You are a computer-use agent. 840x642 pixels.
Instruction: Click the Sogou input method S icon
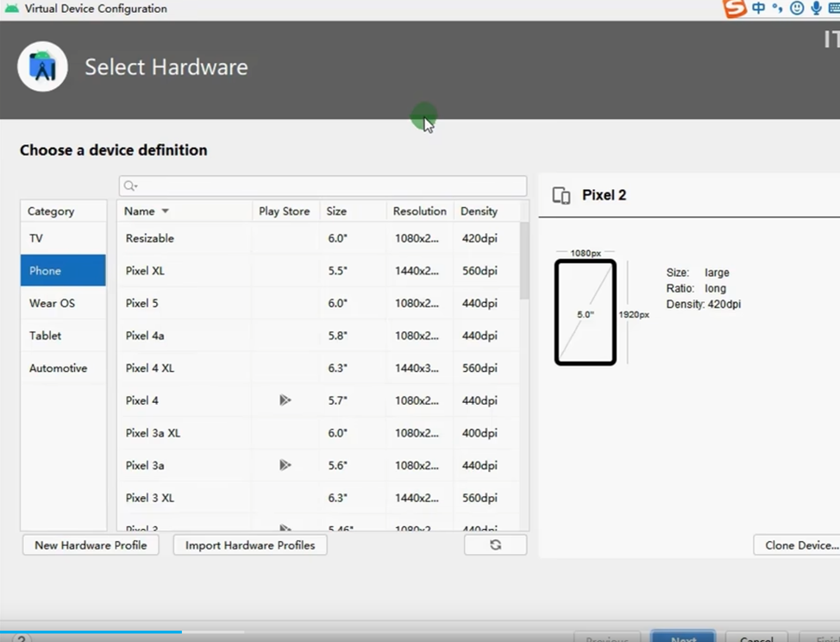[x=735, y=9]
